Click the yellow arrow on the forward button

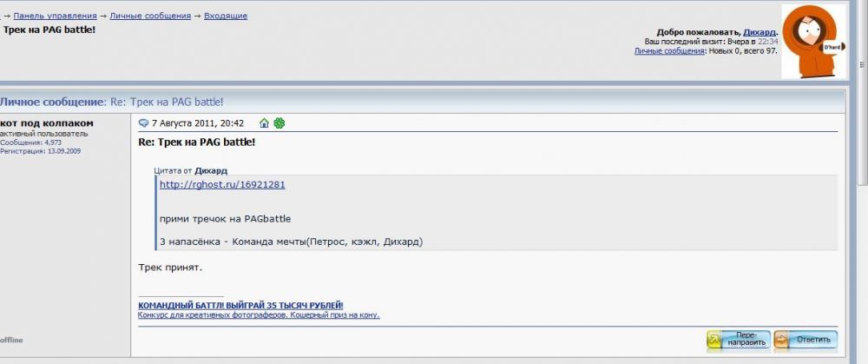coord(716,339)
